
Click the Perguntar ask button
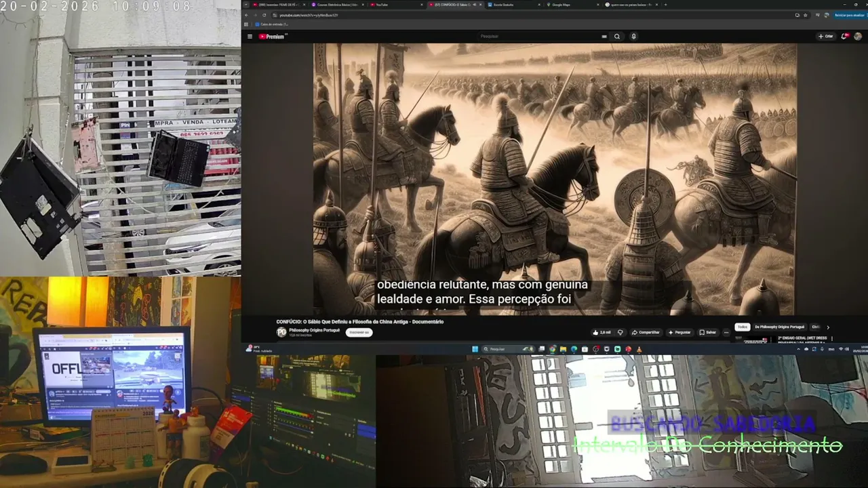point(679,332)
